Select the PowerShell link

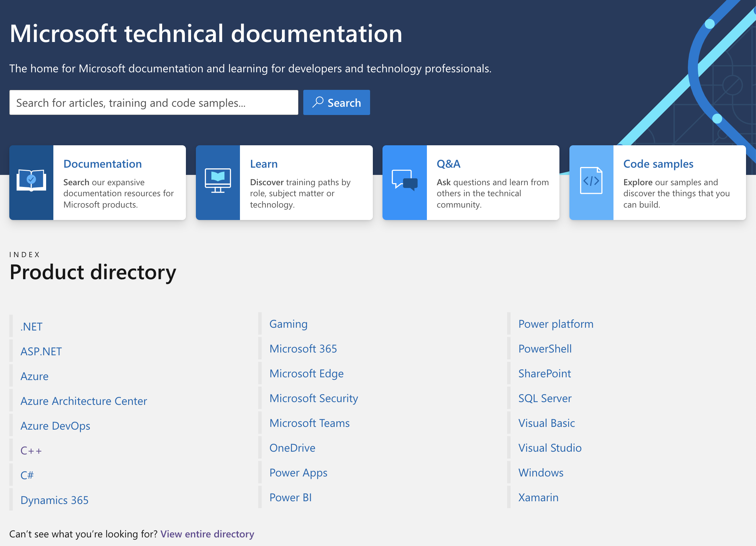pyautogui.click(x=545, y=348)
